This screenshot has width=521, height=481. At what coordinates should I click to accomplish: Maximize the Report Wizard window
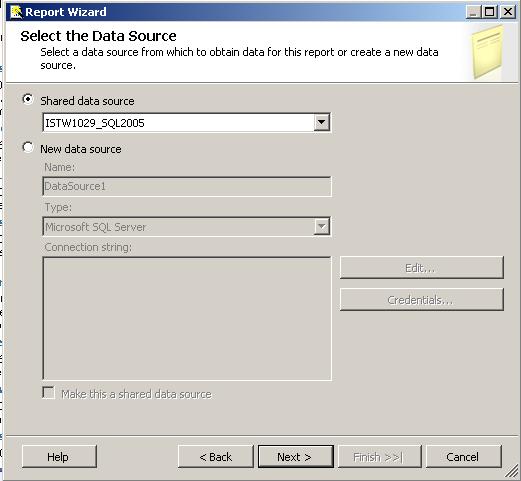click(490, 12)
